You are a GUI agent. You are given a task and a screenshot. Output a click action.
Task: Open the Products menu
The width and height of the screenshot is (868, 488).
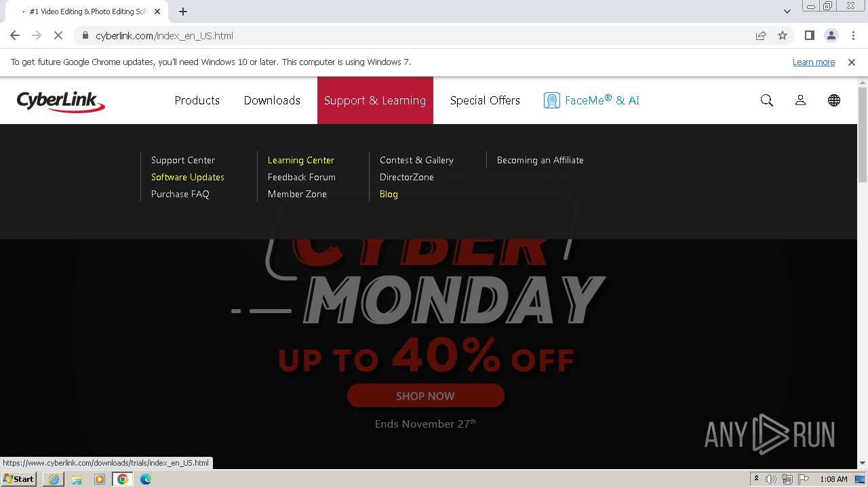197,100
